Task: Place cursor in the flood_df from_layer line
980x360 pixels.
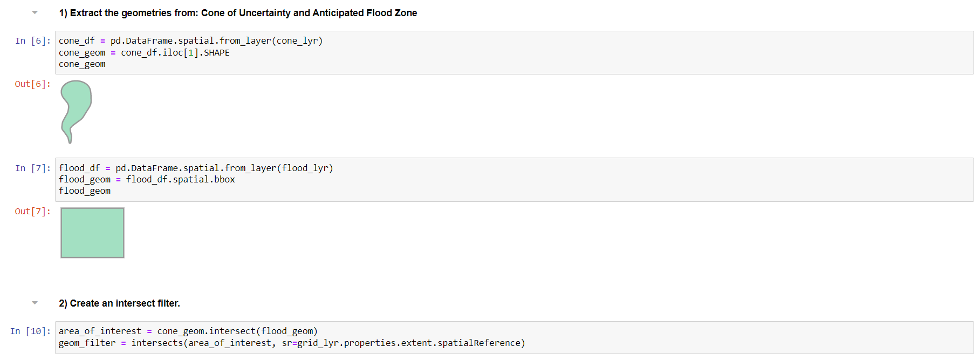Action: click(x=196, y=168)
